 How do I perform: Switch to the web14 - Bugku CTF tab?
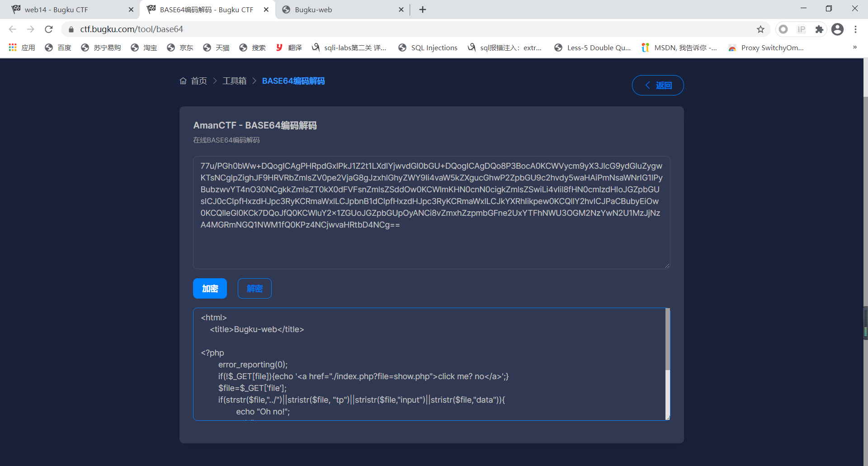[x=57, y=10]
